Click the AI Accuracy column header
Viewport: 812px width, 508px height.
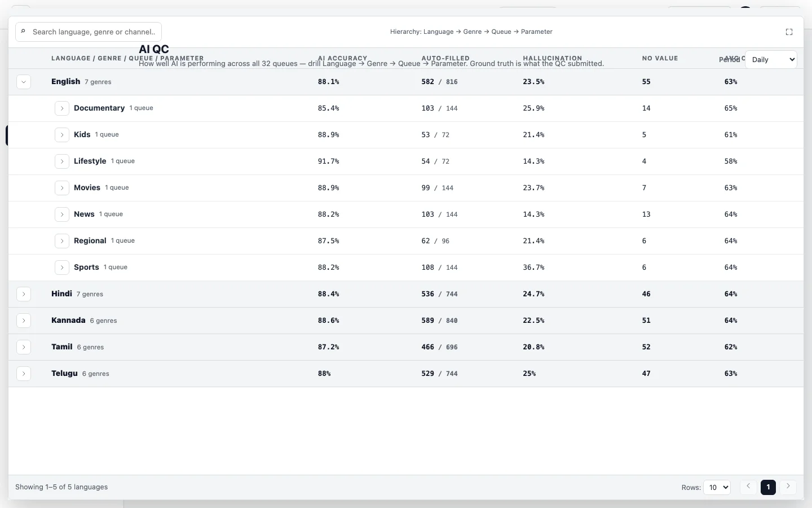click(x=342, y=58)
